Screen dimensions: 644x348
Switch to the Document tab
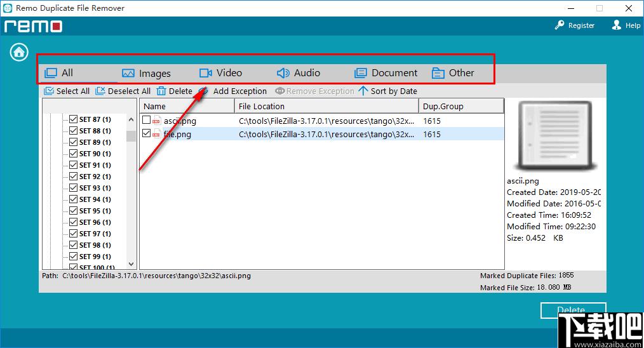[386, 73]
